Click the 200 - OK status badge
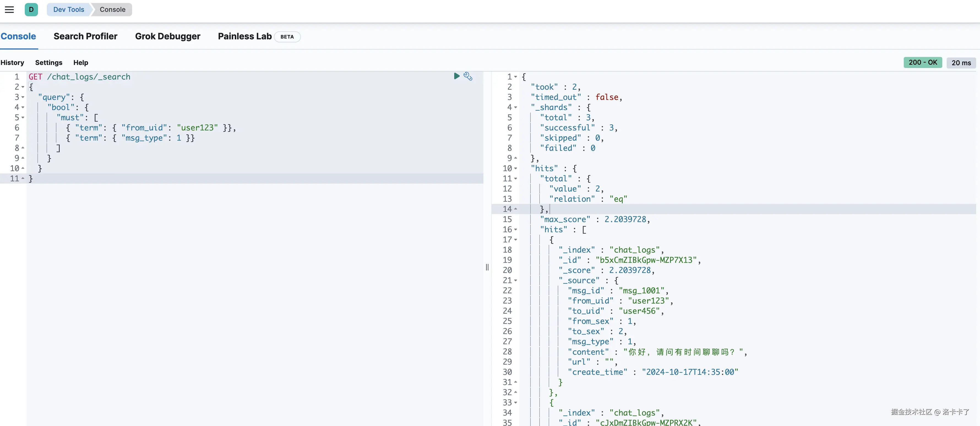Image resolution: width=980 pixels, height=426 pixels. pyautogui.click(x=922, y=62)
